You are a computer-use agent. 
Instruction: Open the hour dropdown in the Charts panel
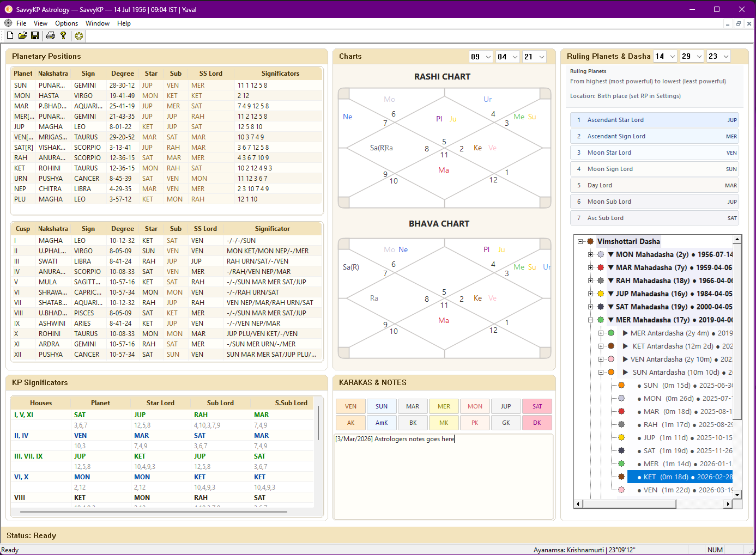[480, 56]
